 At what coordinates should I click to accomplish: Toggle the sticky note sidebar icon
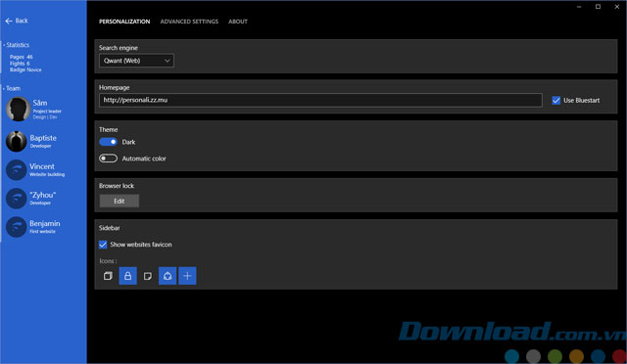[148, 276]
